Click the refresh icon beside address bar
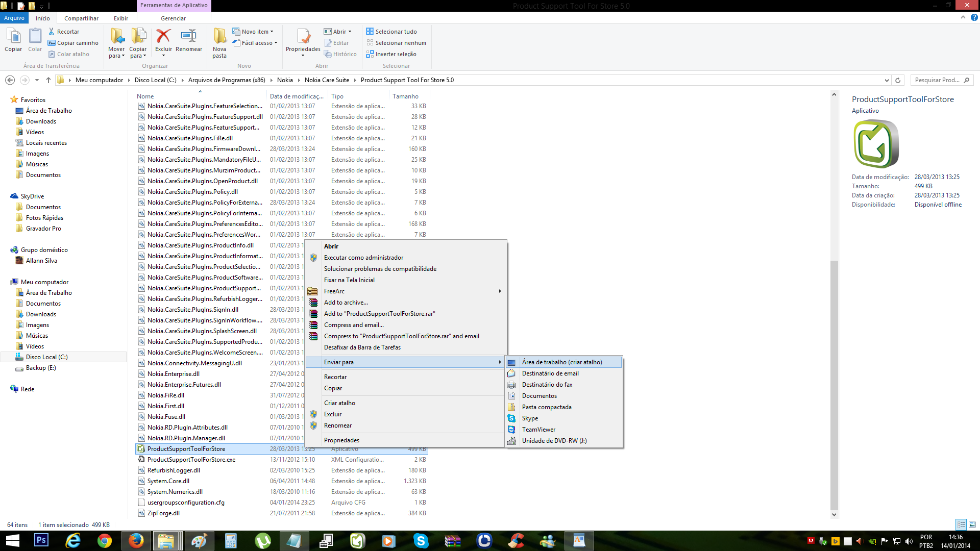Viewport: 980px width, 551px height. click(898, 80)
